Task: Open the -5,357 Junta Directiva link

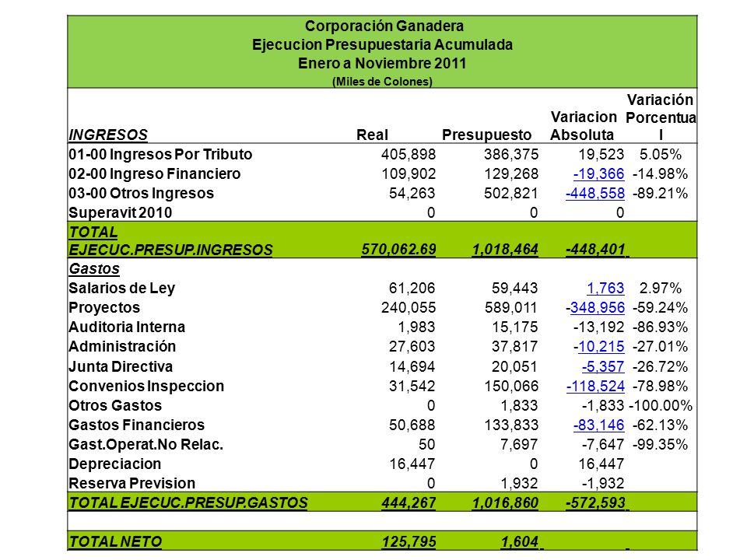Action: [x=602, y=366]
